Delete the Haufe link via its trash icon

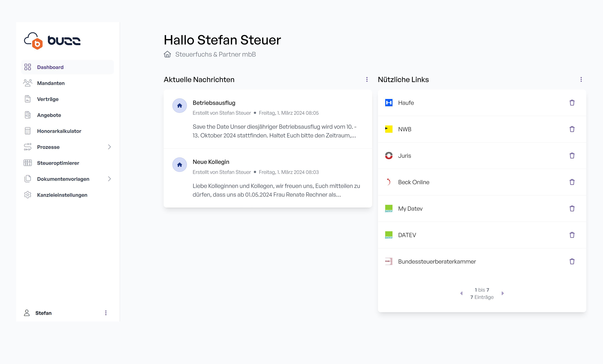coord(572,102)
